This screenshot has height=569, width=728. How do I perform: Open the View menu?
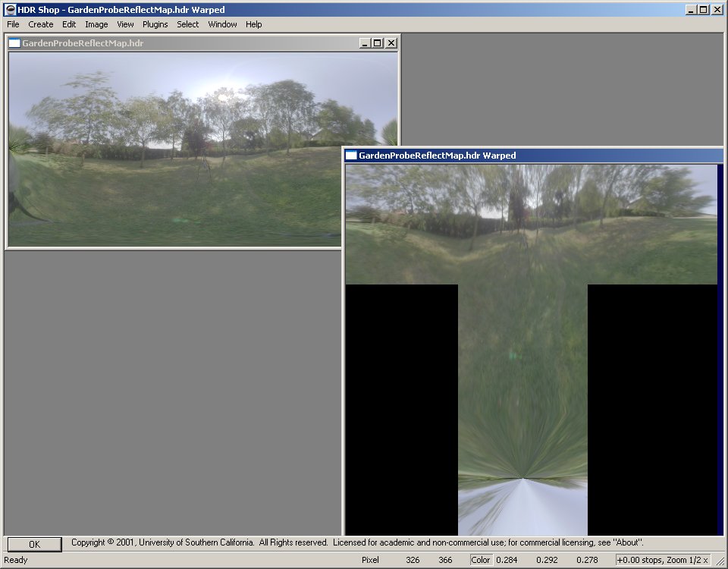(x=125, y=24)
